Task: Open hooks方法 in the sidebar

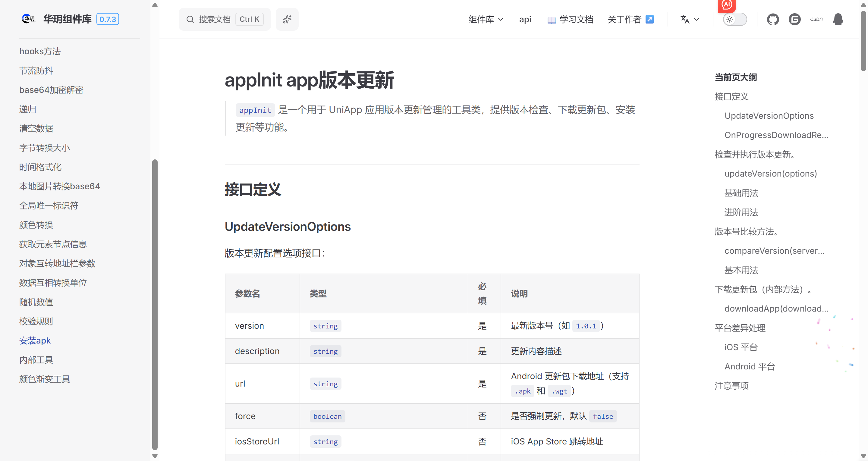Action: (x=40, y=51)
